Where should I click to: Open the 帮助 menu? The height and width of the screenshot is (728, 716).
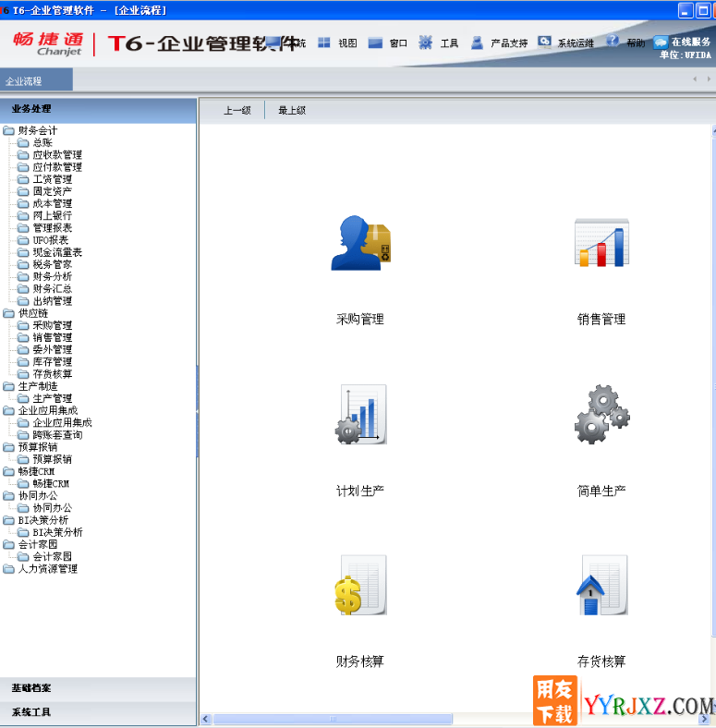click(636, 43)
